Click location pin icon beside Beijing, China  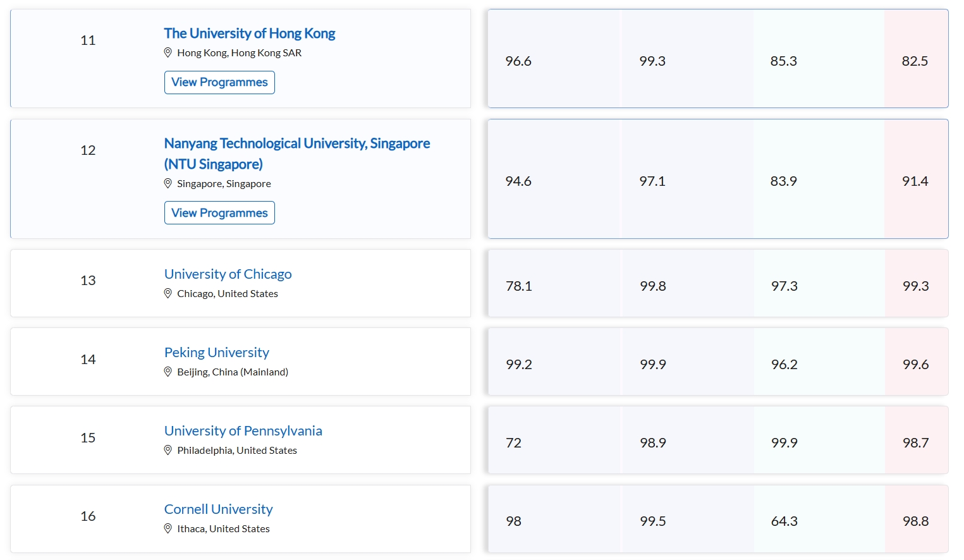coord(168,372)
